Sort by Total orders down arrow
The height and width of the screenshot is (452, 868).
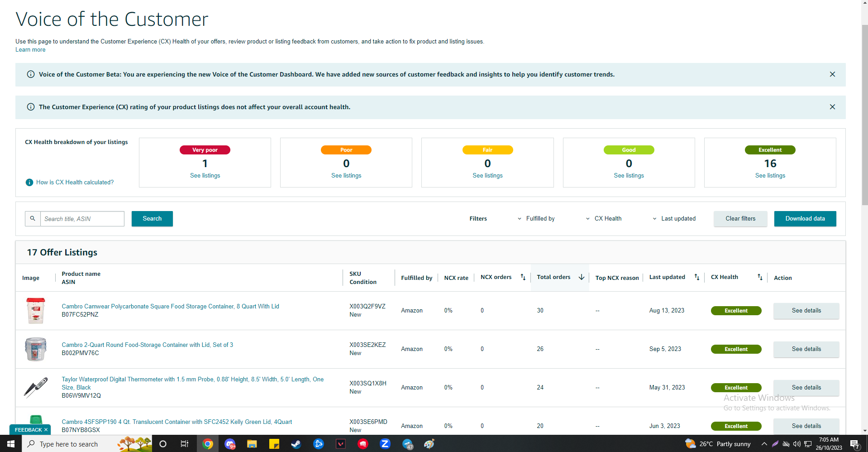click(582, 277)
